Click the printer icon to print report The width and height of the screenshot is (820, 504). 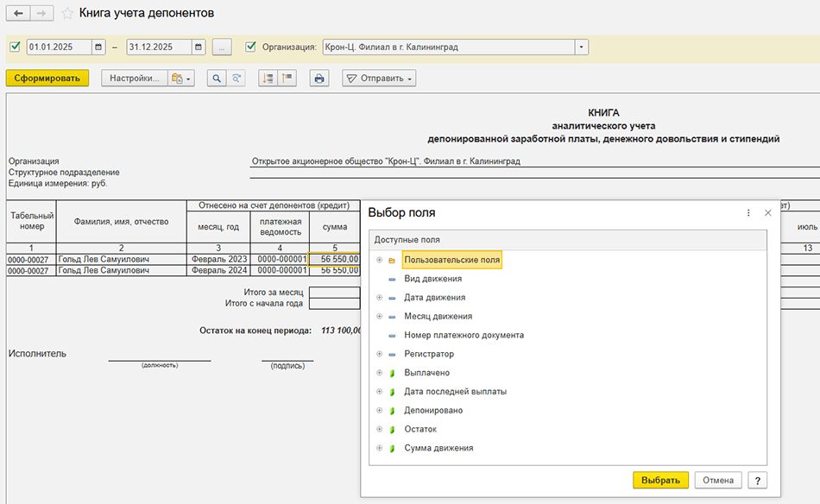[319, 79]
